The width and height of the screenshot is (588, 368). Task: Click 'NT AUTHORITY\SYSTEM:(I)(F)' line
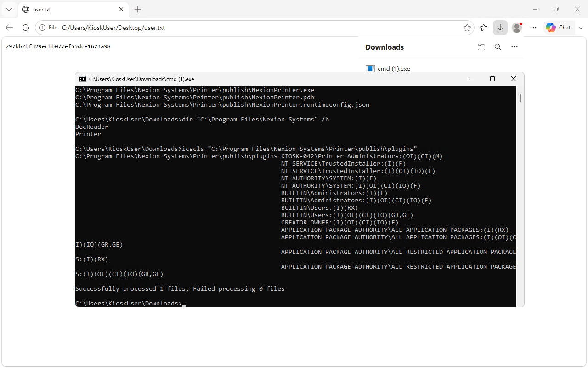click(x=329, y=178)
